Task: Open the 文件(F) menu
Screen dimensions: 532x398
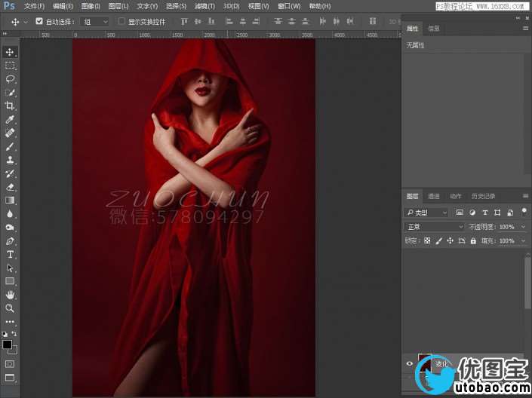Action: [x=34, y=6]
